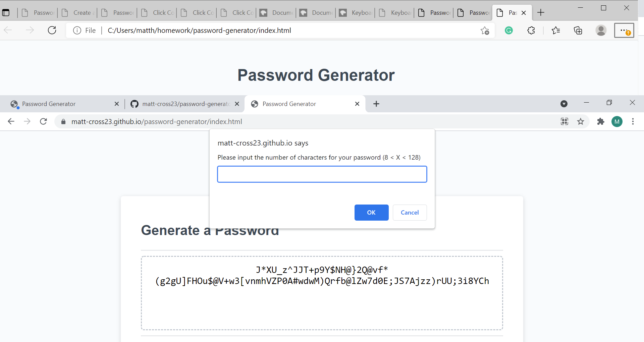
Task: Cancel the character count prompt
Action: 410,213
